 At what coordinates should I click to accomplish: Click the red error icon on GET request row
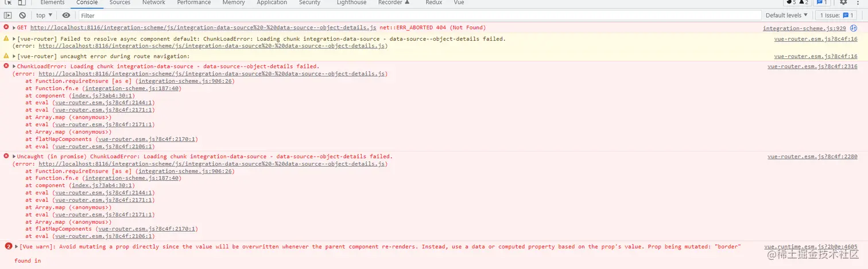point(6,27)
